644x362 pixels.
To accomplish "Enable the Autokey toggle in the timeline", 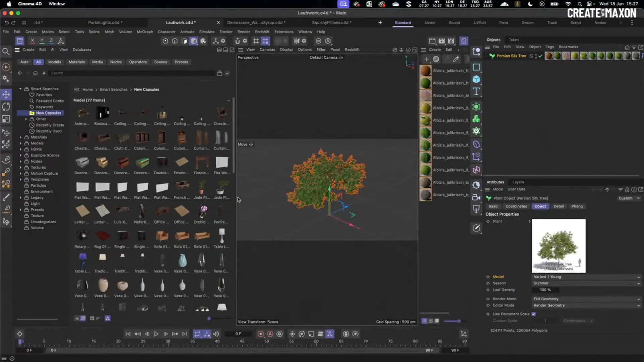I will (x=270, y=334).
